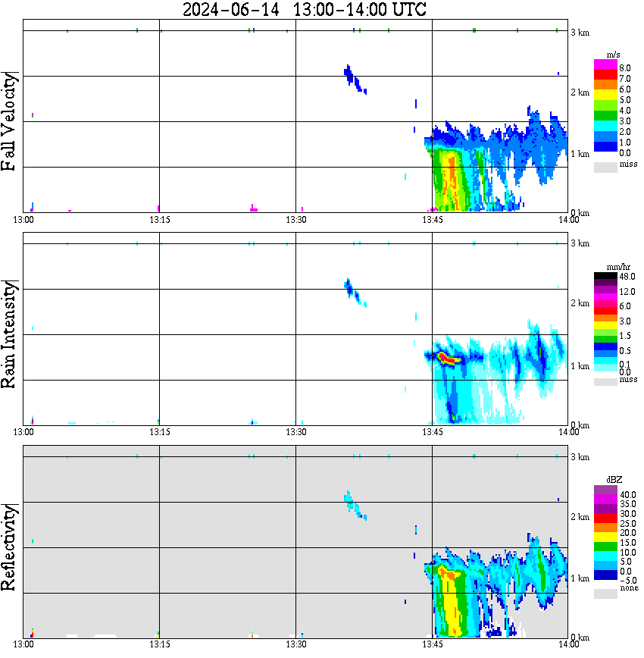This screenshot has width=644, height=658.
Task: Click the red rain core in Rain Intensity panel
Action: pyautogui.click(x=445, y=359)
